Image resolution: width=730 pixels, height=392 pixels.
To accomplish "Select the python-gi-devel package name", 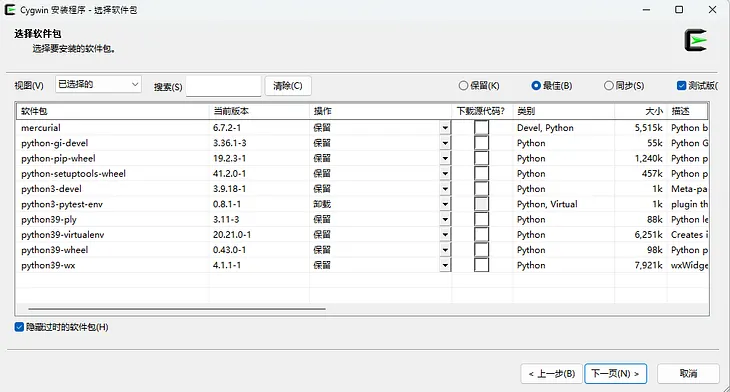I will pyautogui.click(x=54, y=143).
